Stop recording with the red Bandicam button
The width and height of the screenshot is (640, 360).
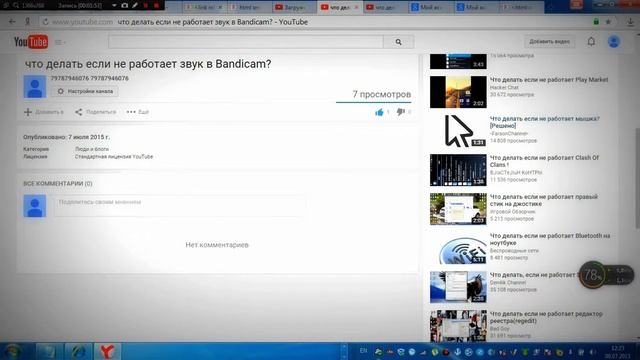156,5
